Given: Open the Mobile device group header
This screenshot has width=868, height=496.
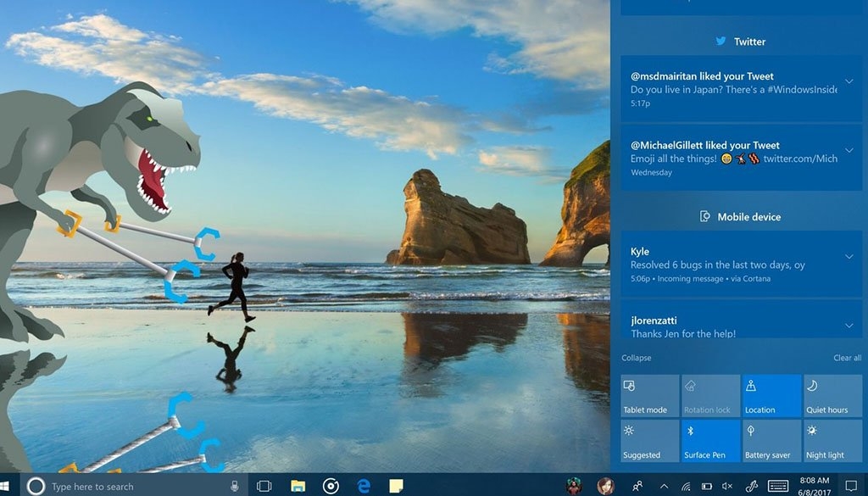Looking at the screenshot, I should (741, 216).
